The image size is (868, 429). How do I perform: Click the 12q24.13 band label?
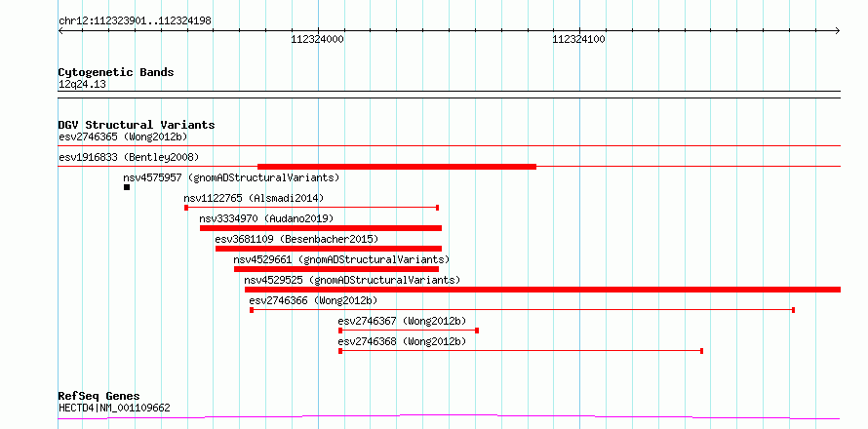82,85
